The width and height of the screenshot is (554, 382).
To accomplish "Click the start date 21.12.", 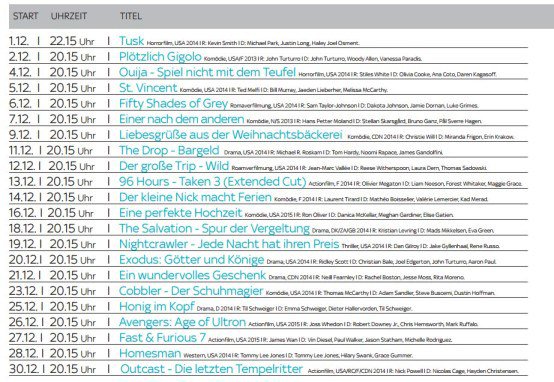I will click(22, 275).
